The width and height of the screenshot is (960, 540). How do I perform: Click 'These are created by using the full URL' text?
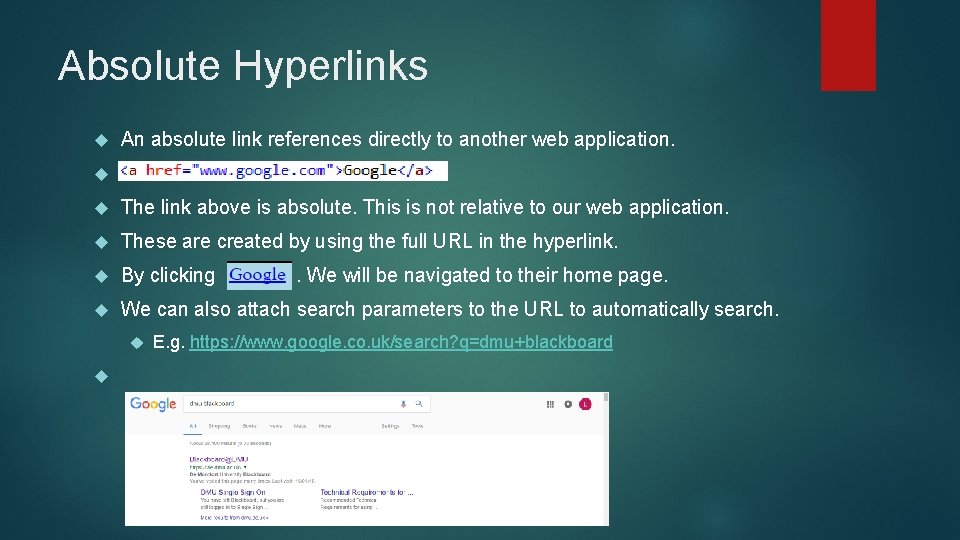(x=369, y=241)
